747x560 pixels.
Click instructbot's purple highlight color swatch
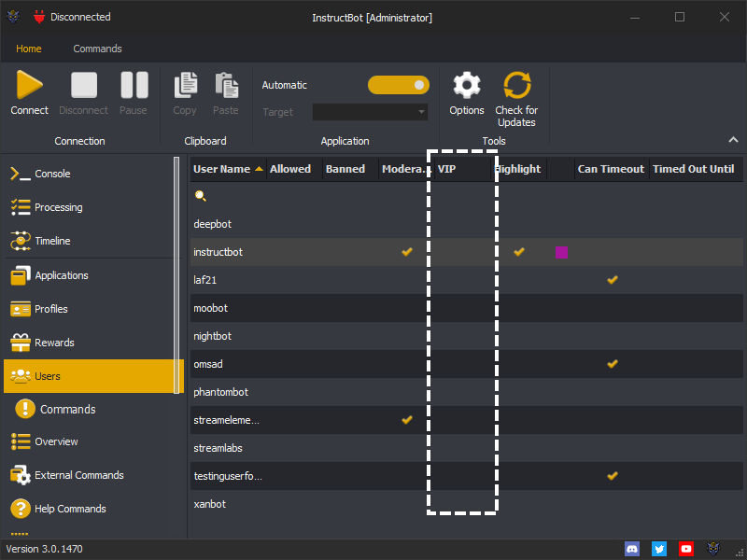point(561,252)
